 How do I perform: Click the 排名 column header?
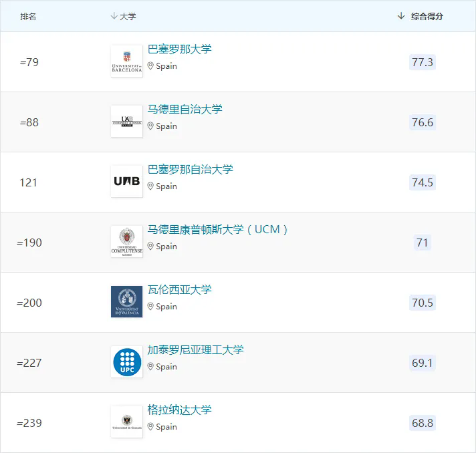(x=28, y=17)
